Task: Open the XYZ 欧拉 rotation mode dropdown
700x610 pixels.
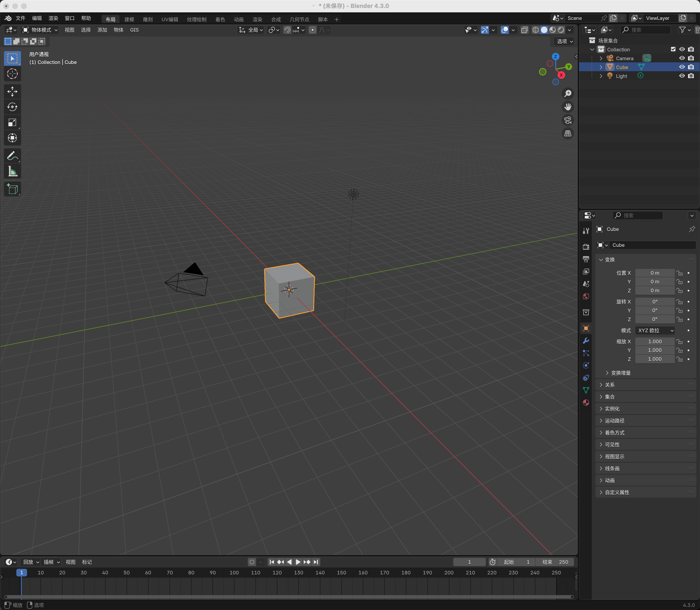Action: [x=654, y=330]
